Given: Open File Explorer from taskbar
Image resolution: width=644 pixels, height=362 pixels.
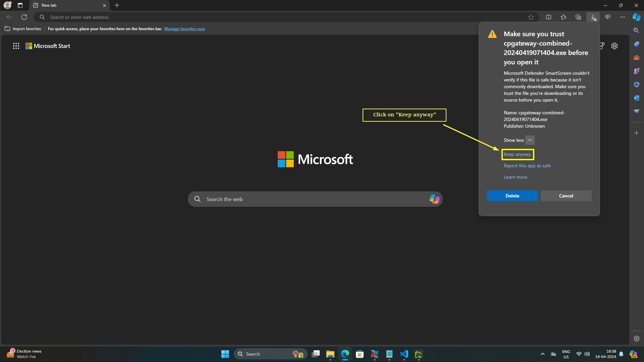Looking at the screenshot, I should [330, 354].
